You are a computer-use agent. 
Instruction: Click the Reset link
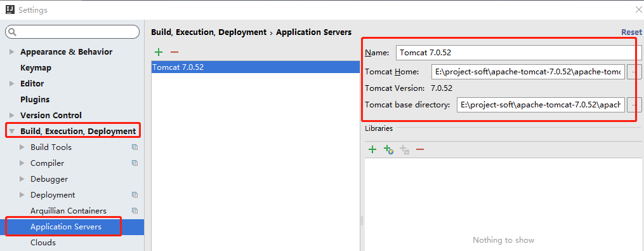[631, 32]
